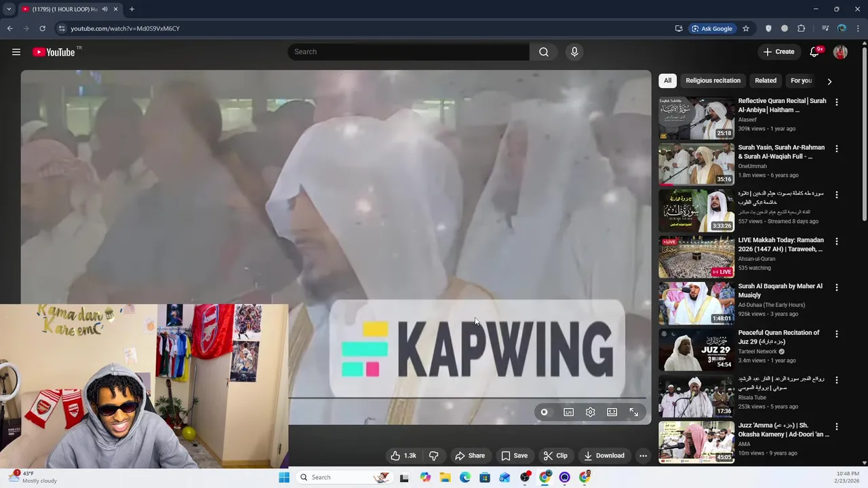Screen dimensions: 868x488
Task: Save the video to a playlist
Action: point(514,455)
